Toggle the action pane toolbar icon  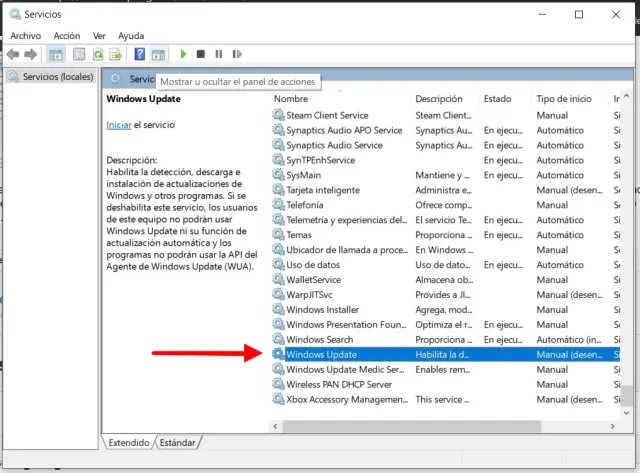(x=158, y=54)
